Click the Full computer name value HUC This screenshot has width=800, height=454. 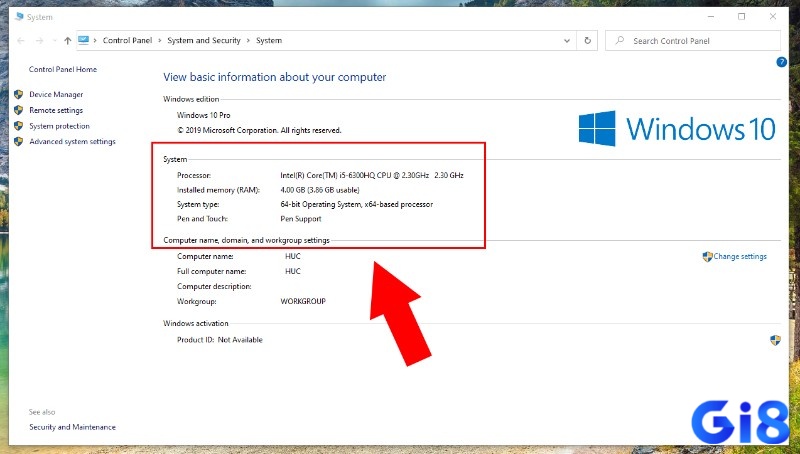293,271
